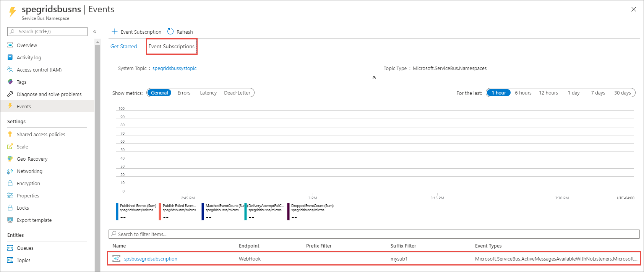Screen dimensions: 644x272
Task: Click the Export template icon
Action: pyautogui.click(x=10, y=220)
